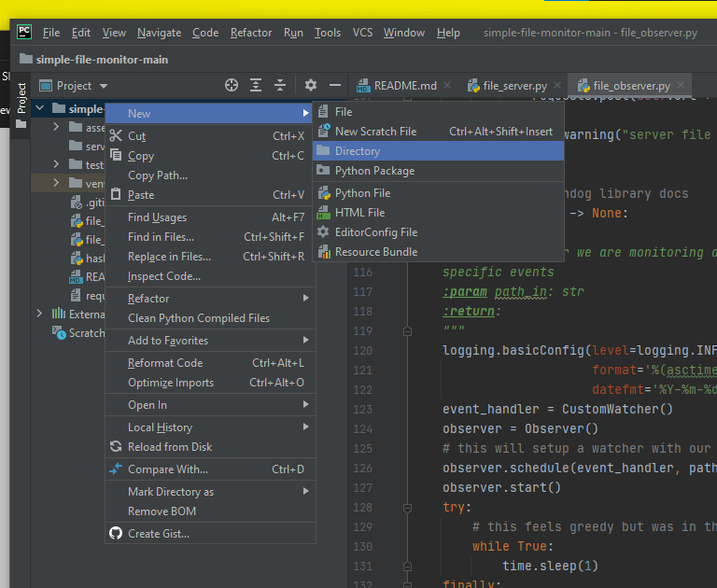Expand the tests folder tree node
The width and height of the screenshot is (717, 588).
(56, 163)
